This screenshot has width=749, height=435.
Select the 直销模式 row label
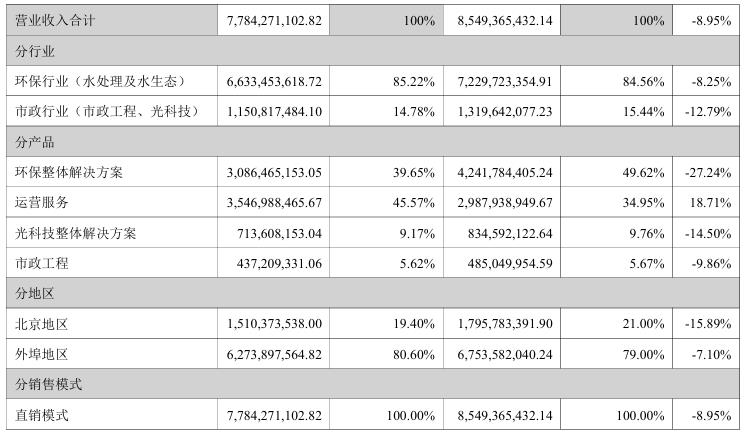tap(42, 414)
